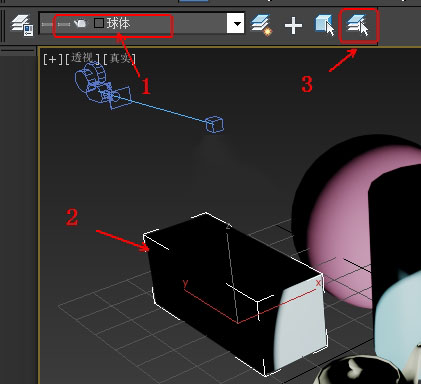Image resolution: width=421 pixels, height=384 pixels.
Task: Add selection to current layer plus icon
Action: [x=293, y=26]
